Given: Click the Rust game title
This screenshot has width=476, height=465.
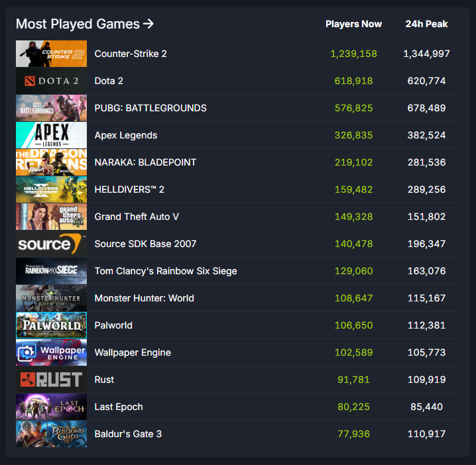Looking at the screenshot, I should (x=104, y=380).
